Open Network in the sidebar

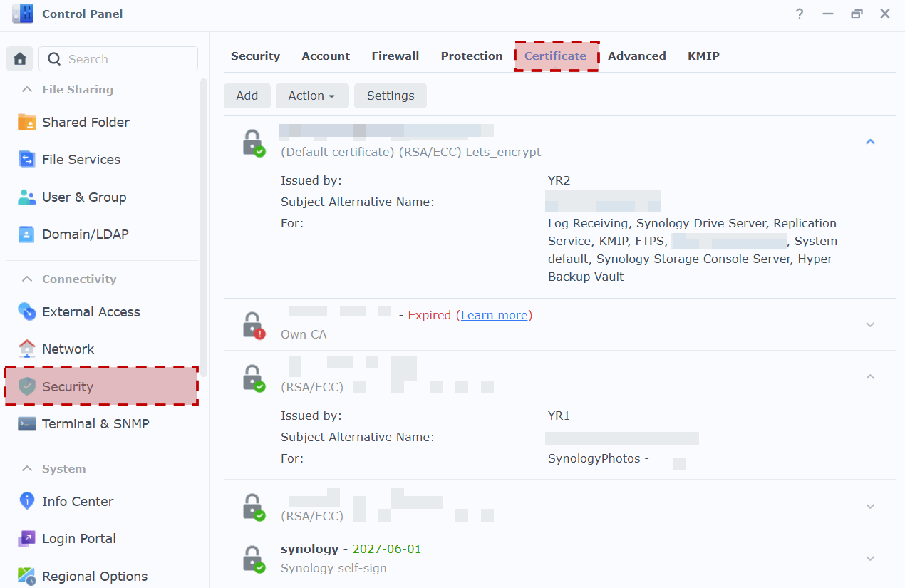(x=101, y=349)
